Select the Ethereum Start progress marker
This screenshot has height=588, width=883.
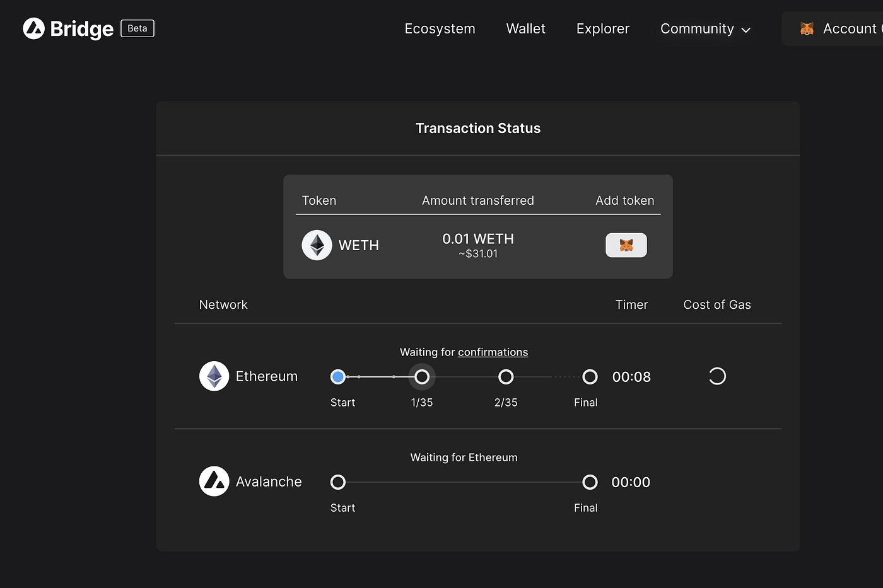[338, 377]
